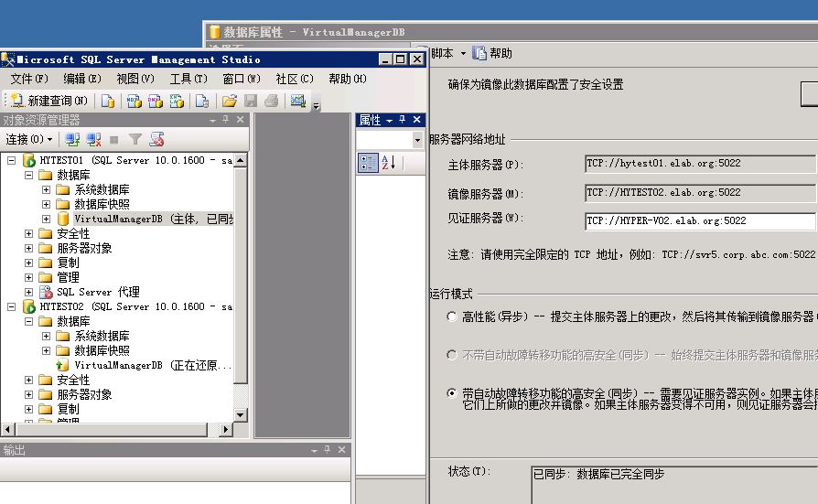The width and height of the screenshot is (818, 504).
Task: Click the Disconnect icon in Object Explorer
Action: click(x=94, y=139)
